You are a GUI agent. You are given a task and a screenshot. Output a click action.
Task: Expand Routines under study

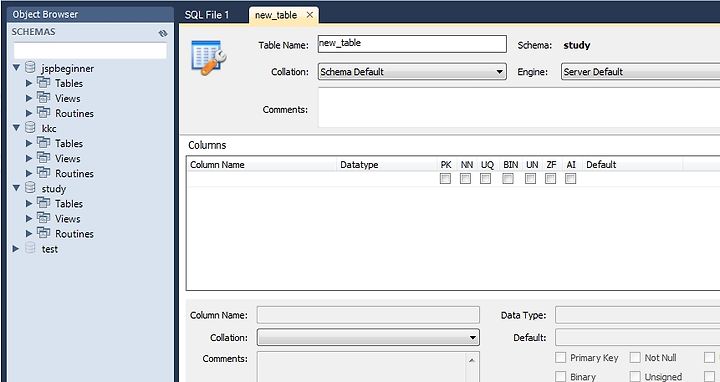pos(29,234)
